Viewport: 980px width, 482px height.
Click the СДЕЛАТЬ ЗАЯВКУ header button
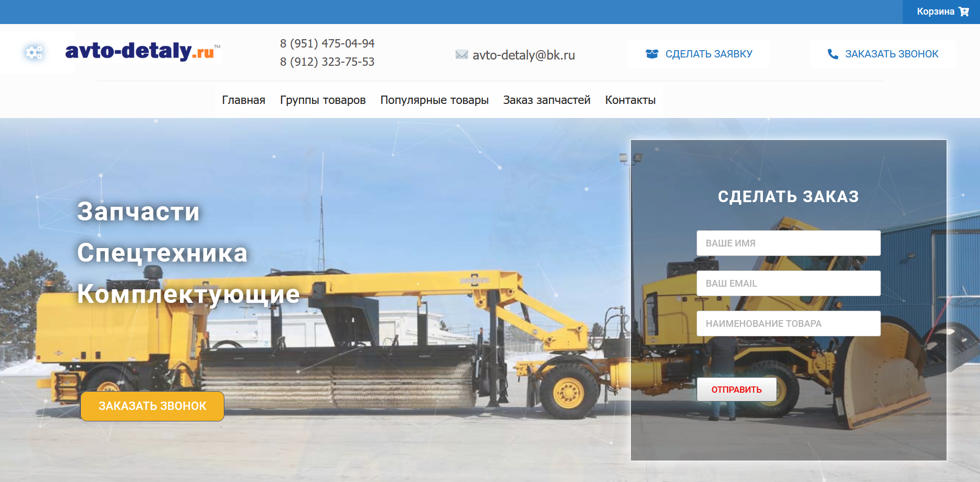pyautogui.click(x=699, y=54)
